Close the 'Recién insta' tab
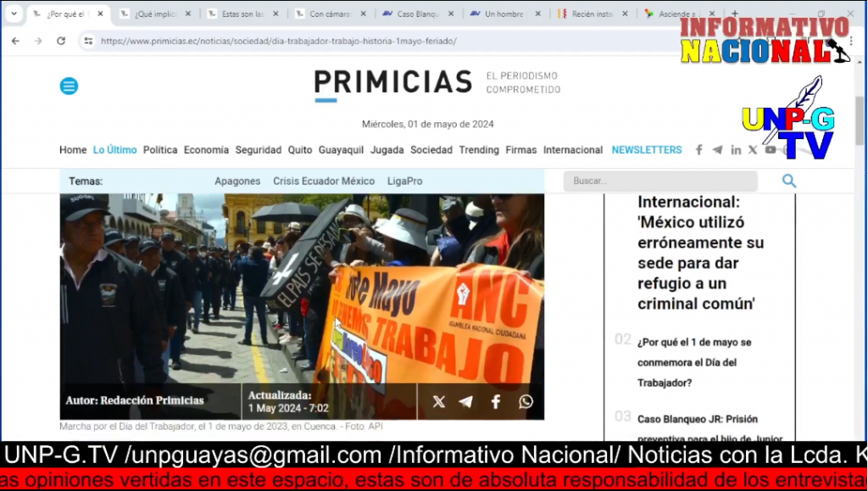The height and width of the screenshot is (491, 868). [625, 14]
